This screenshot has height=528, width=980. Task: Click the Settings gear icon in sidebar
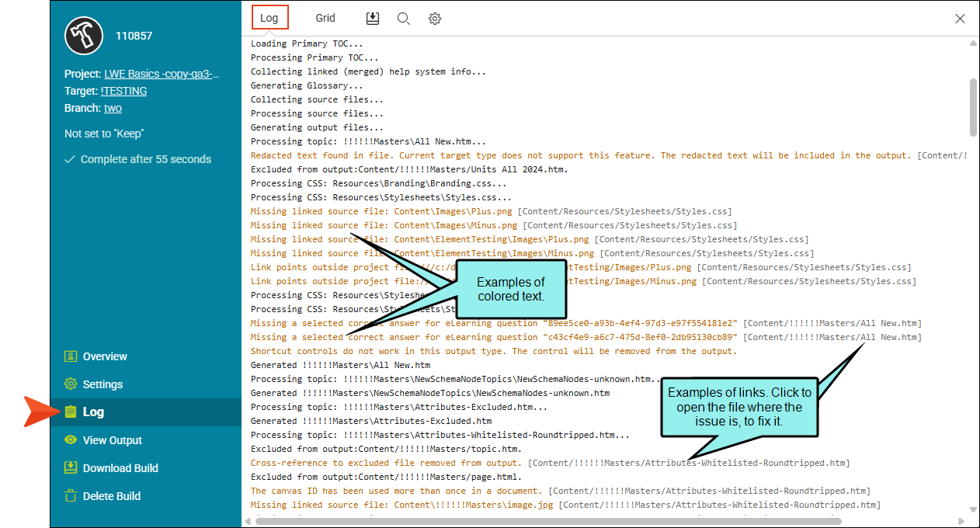[71, 384]
